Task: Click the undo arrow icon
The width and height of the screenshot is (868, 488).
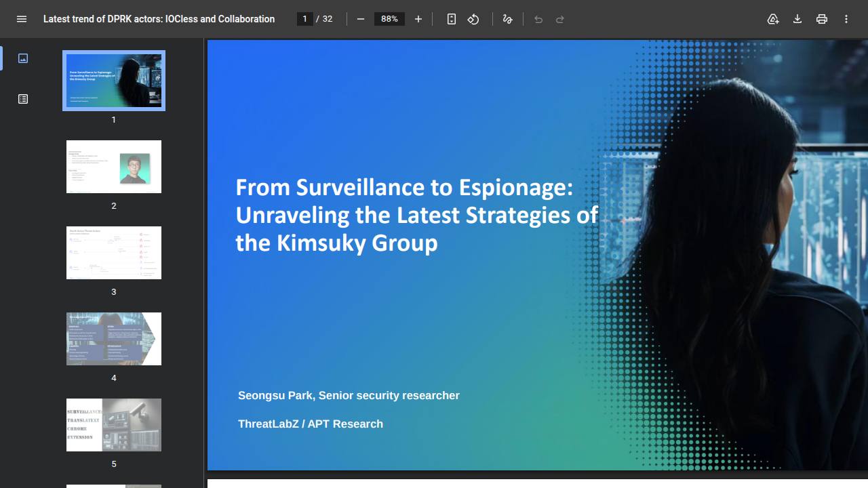Action: (x=538, y=19)
